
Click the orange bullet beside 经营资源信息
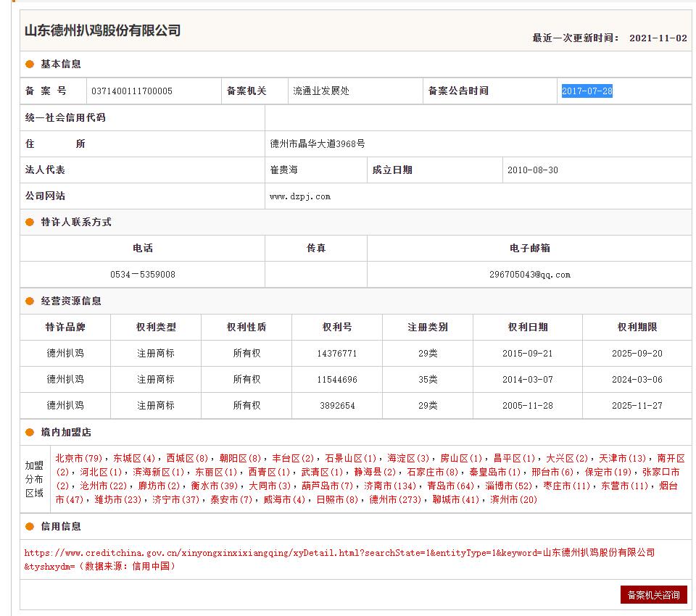[x=30, y=301]
